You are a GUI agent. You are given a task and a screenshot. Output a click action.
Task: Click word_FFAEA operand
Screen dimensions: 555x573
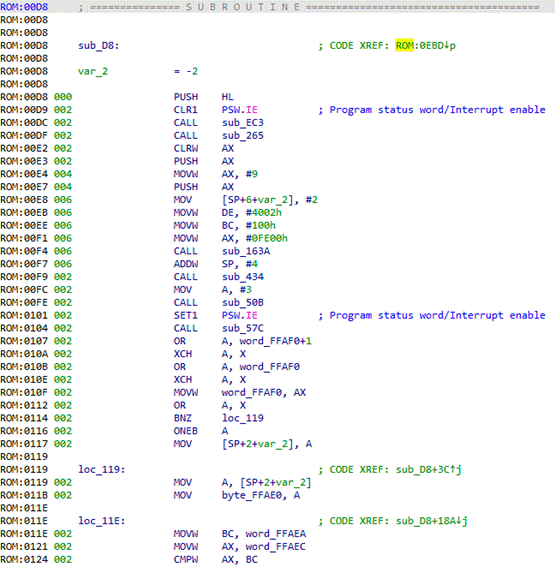[275, 534]
